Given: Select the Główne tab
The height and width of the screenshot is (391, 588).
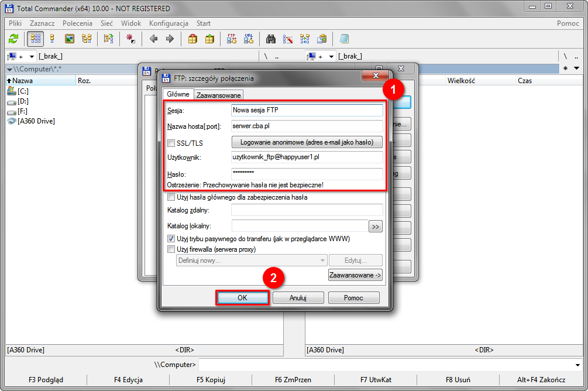Looking at the screenshot, I should tap(178, 94).
